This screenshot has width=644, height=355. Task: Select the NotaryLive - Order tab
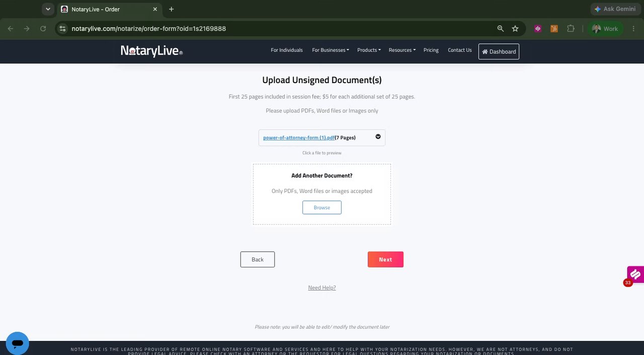109,9
